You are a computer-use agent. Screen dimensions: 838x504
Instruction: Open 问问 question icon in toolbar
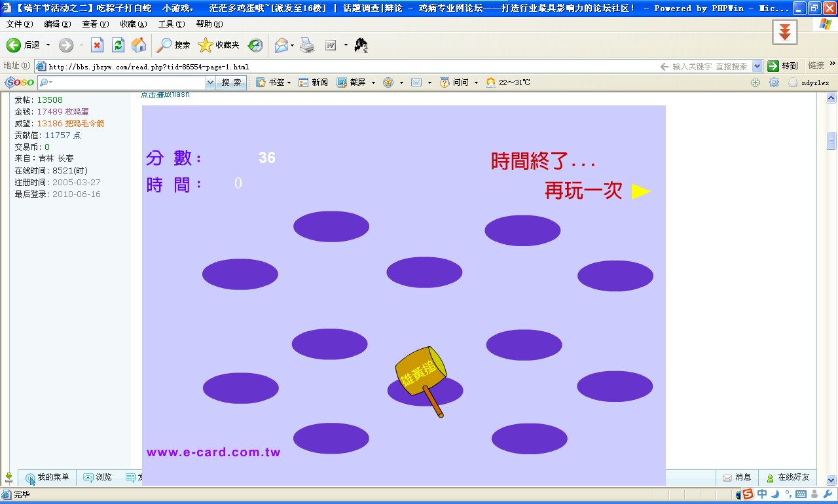coord(454,82)
